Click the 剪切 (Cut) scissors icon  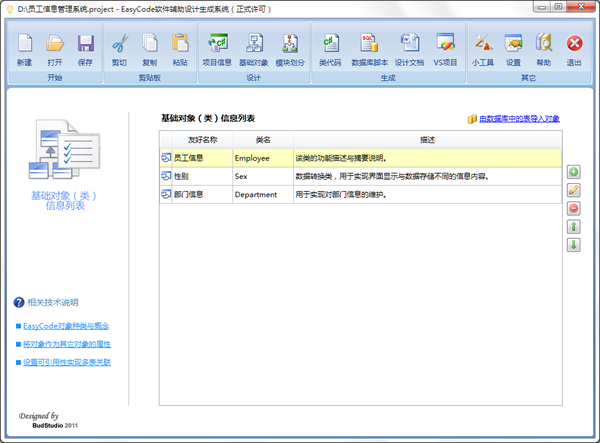(x=119, y=48)
